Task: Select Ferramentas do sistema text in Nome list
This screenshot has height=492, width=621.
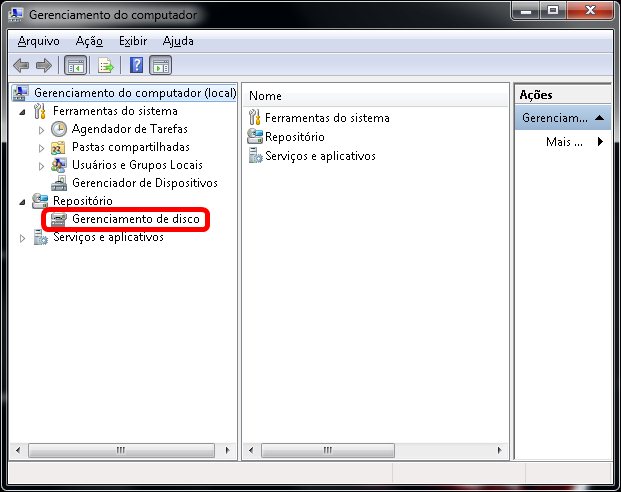Action: coord(327,118)
